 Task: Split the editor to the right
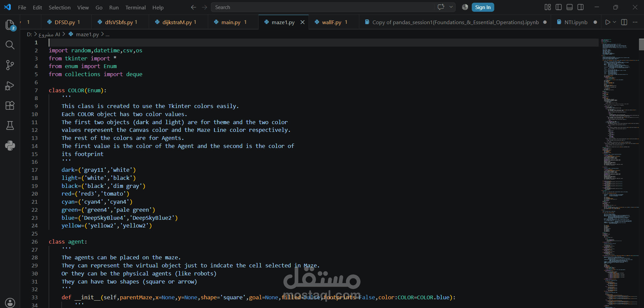pyautogui.click(x=624, y=22)
